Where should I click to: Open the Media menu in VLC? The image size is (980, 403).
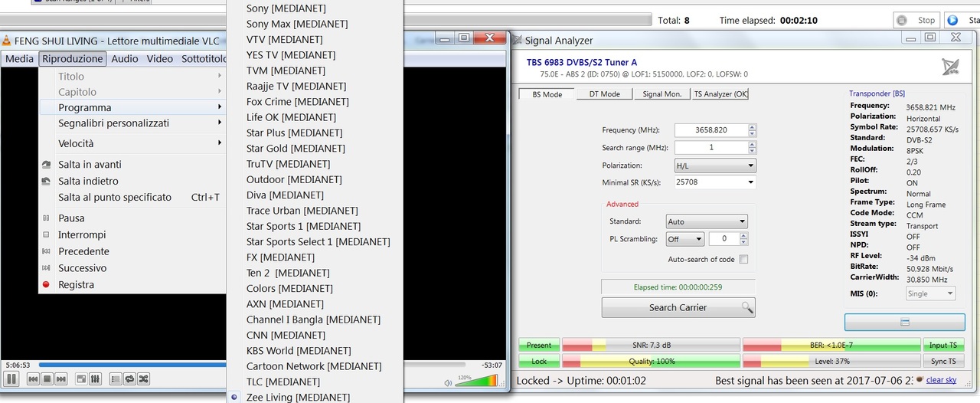(19, 59)
